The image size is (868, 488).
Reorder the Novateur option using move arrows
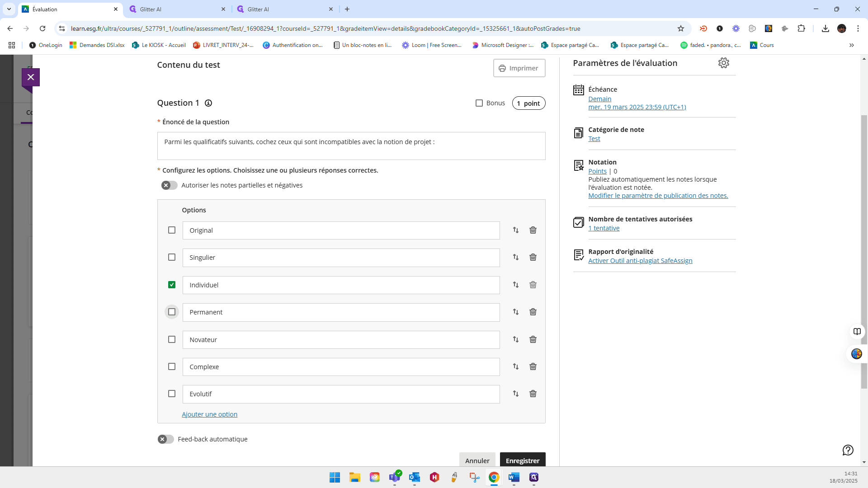516,339
